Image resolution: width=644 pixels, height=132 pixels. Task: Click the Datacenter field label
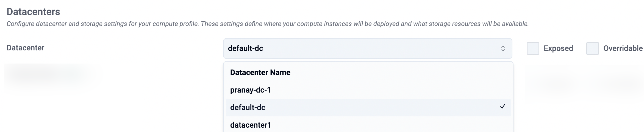coord(25,48)
